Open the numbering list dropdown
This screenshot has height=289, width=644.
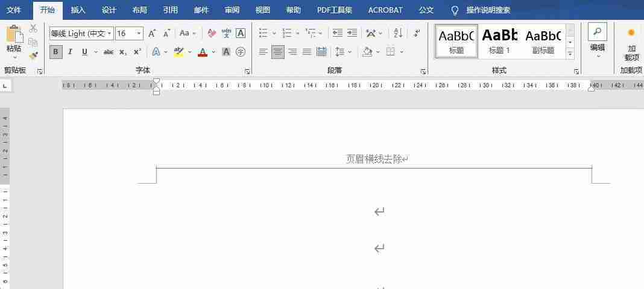297,33
